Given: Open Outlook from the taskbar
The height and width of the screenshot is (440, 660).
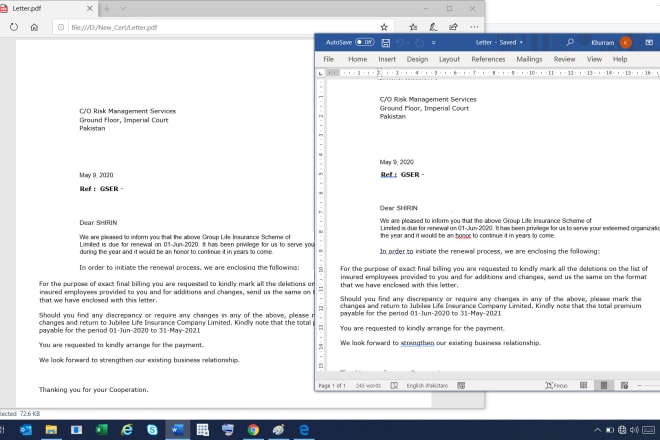Looking at the screenshot, I should click(x=26, y=430).
